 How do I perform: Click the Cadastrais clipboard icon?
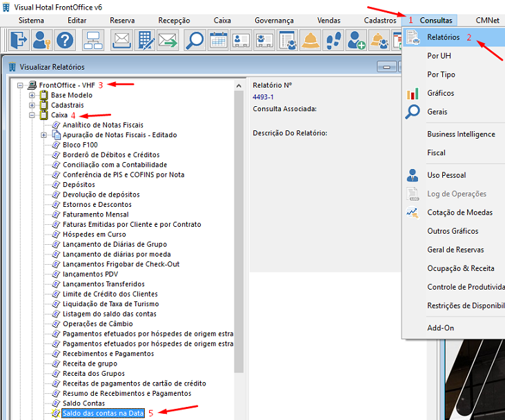43,105
